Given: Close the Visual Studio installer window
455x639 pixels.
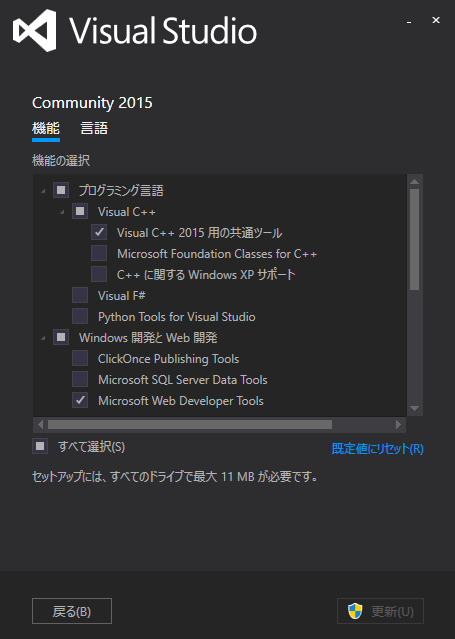Looking at the screenshot, I should [x=436, y=20].
